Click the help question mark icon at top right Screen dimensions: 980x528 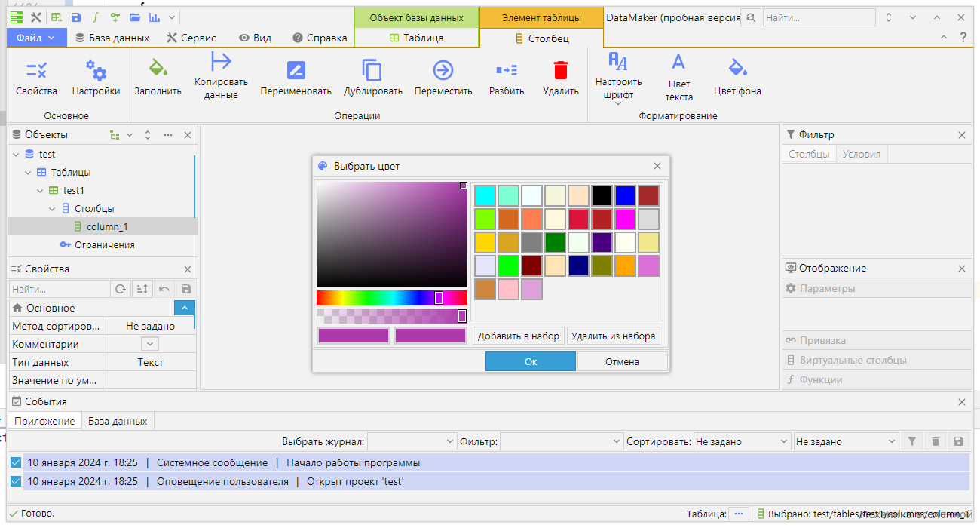(x=963, y=37)
